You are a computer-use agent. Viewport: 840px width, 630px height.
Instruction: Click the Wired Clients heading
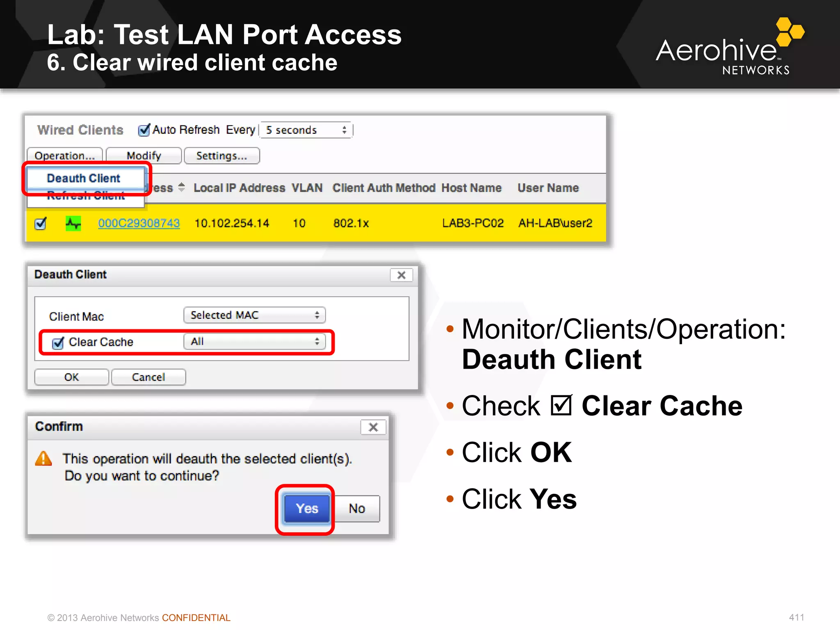click(x=80, y=130)
